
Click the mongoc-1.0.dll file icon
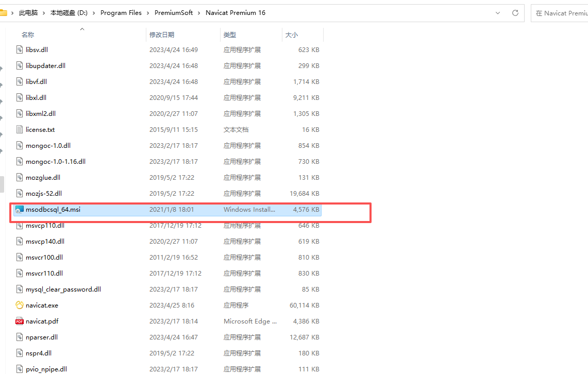pos(20,145)
